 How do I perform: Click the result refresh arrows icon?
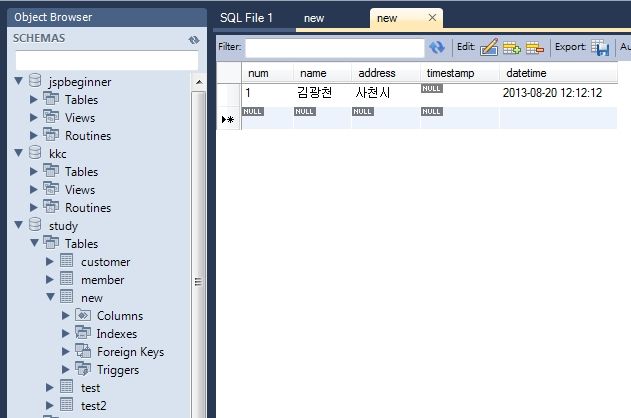coord(437,47)
